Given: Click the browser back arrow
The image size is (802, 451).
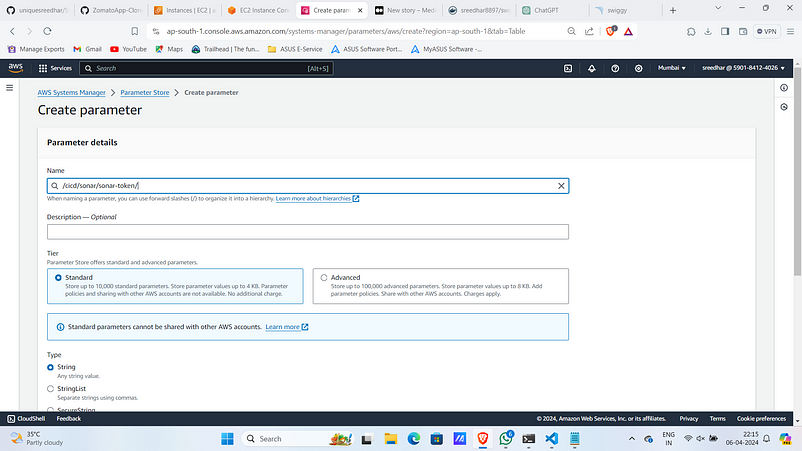Looking at the screenshot, I should [x=13, y=31].
